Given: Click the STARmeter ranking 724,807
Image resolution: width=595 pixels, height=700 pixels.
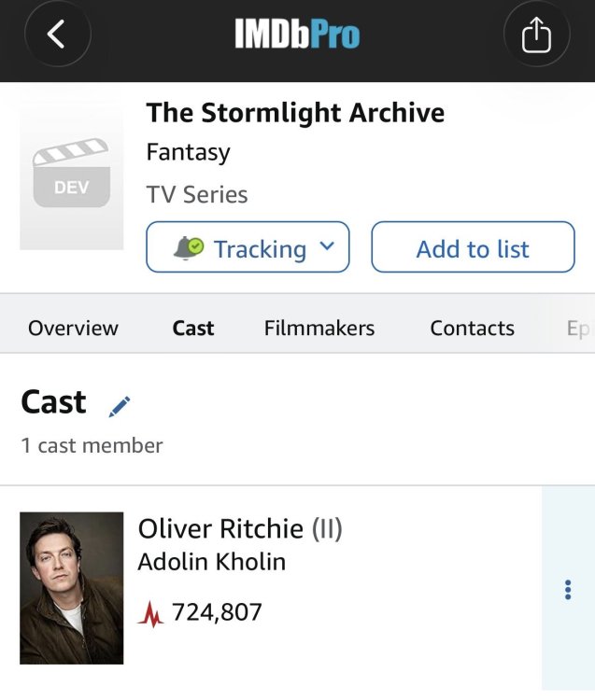Looking at the screenshot, I should pos(217,611).
